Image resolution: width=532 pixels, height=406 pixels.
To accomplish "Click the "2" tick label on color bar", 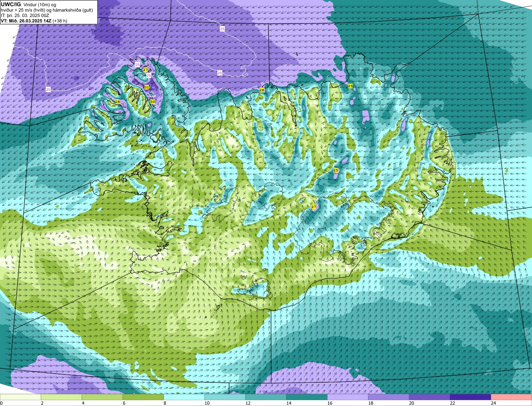I will pyautogui.click(x=42, y=403).
